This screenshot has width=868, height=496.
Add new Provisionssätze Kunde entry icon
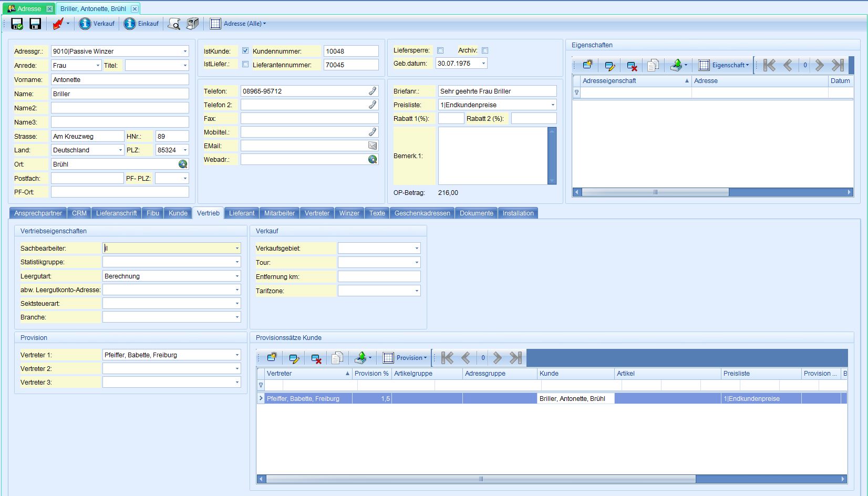point(272,358)
